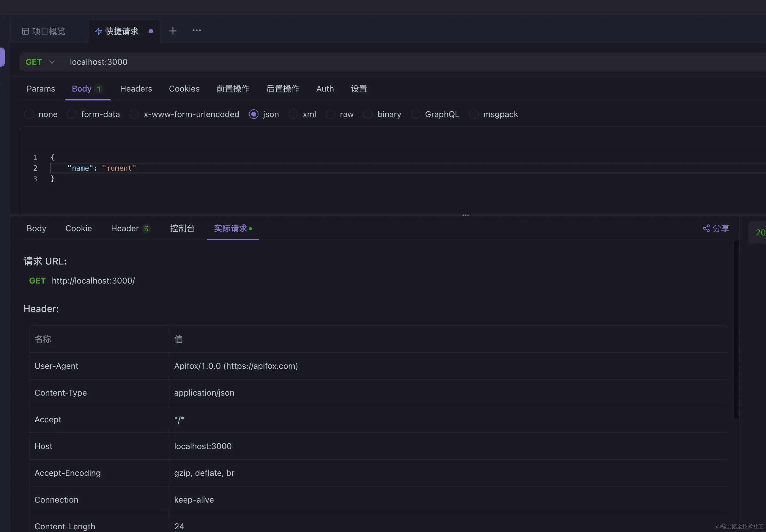The width and height of the screenshot is (766, 532).
Task: Click the project overview layout icon
Action: (x=25, y=31)
